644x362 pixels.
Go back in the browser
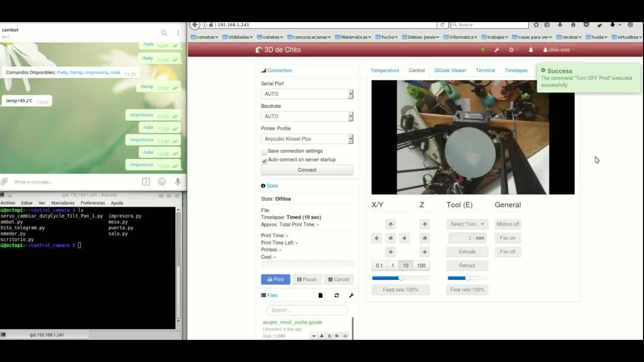[x=195, y=25]
